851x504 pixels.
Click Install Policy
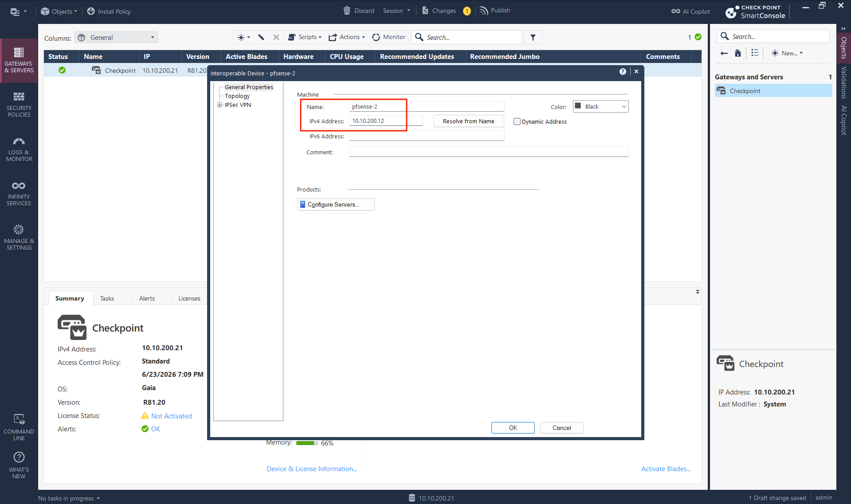click(109, 12)
